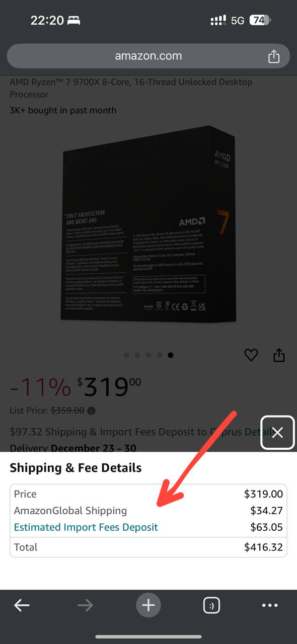Tap the battery indicator in status bar
The image size is (297, 644).
pos(260,20)
